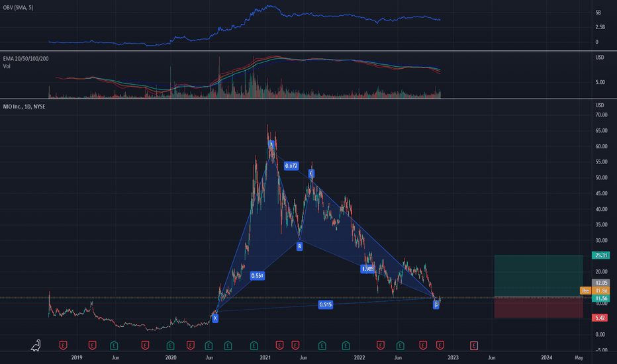Click the May label on the time axis
Screen dimensions: 617x364
(579, 357)
